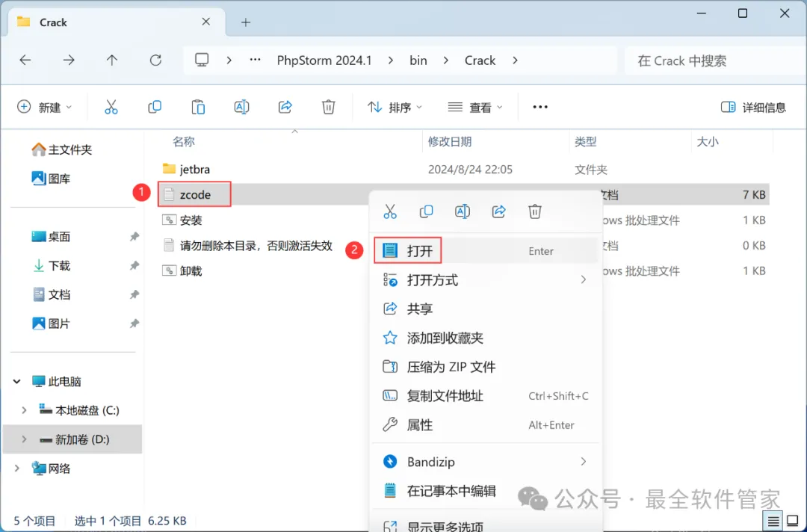Screen dimensions: 807x532
Task: Go forward with the right arrow
Action: click(x=69, y=61)
